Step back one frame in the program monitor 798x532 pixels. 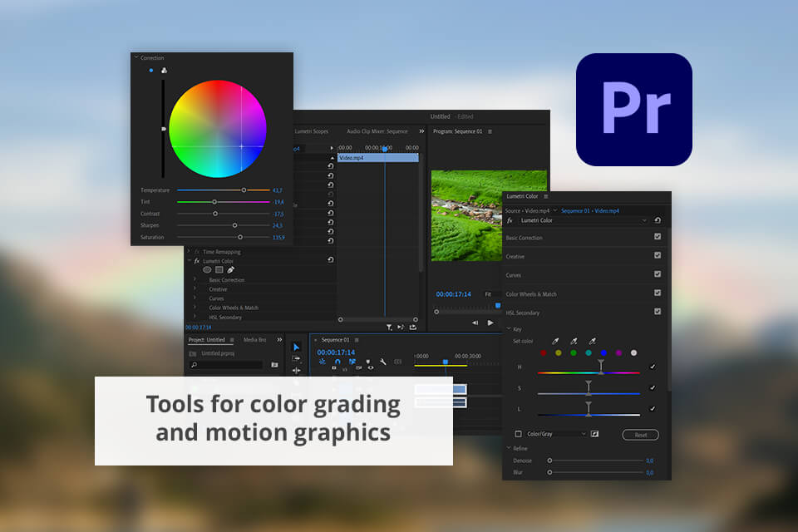pyautogui.click(x=475, y=323)
